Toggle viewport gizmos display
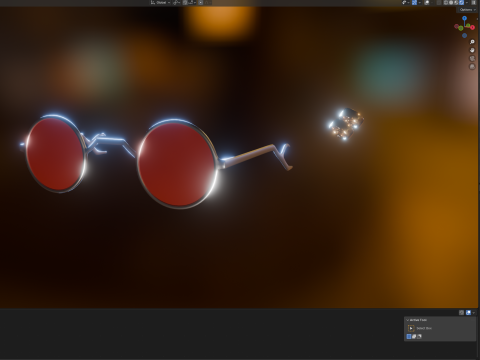Viewport: 480px width, 360px height. pyautogui.click(x=414, y=2)
